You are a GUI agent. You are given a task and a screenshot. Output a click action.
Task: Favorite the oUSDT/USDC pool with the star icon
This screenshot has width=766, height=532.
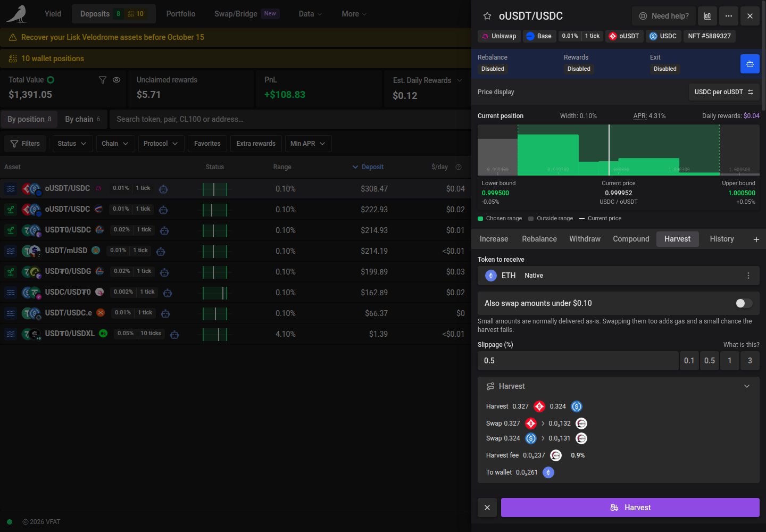click(x=487, y=16)
